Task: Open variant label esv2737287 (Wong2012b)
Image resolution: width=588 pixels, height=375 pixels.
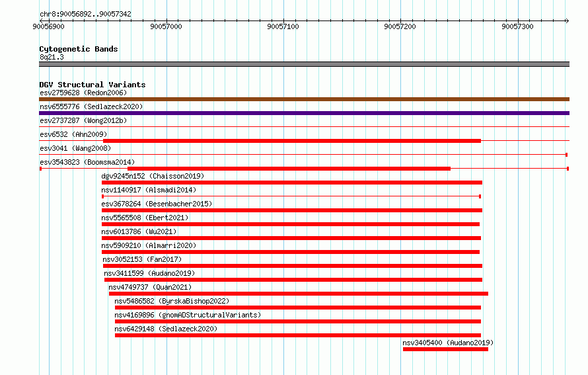Action: click(83, 120)
